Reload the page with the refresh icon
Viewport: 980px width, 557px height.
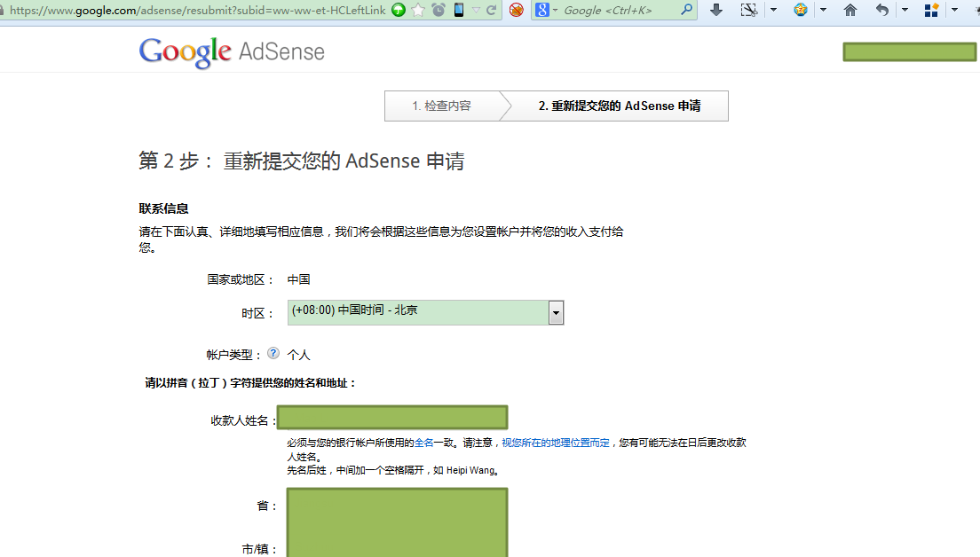(492, 10)
